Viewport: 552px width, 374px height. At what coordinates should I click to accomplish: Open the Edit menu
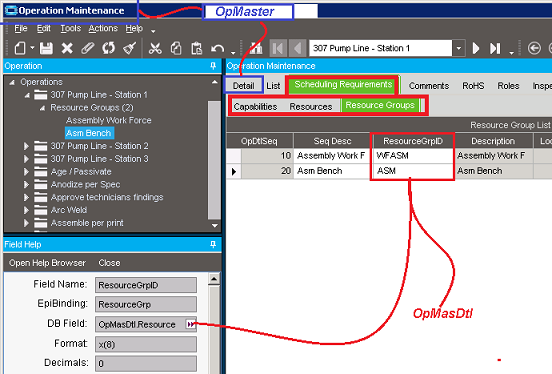(44, 29)
